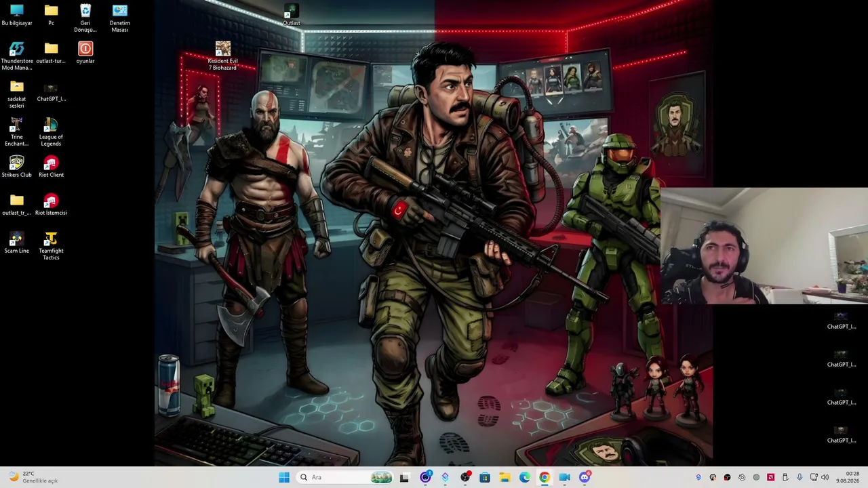The width and height of the screenshot is (868, 488).
Task: Open File Explorer from the taskbar
Action: point(505,477)
